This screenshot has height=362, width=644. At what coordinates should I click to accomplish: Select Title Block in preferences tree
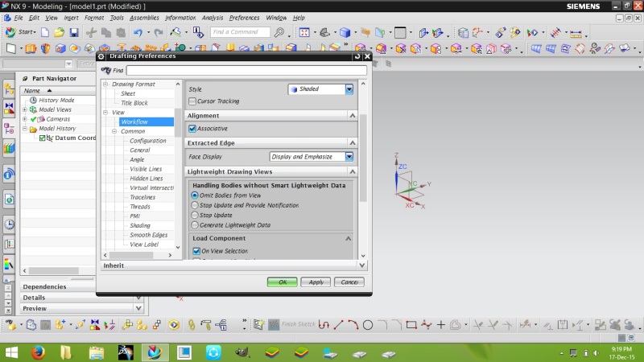click(x=134, y=103)
